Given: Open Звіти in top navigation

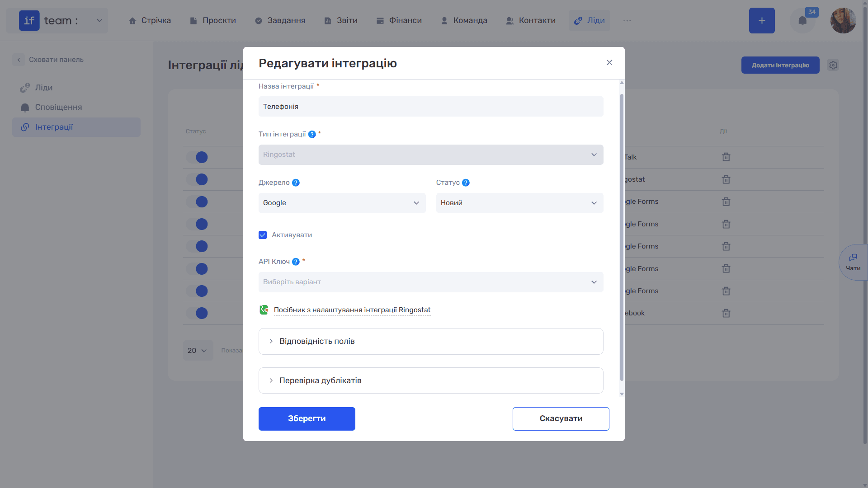Looking at the screenshot, I should (341, 21).
